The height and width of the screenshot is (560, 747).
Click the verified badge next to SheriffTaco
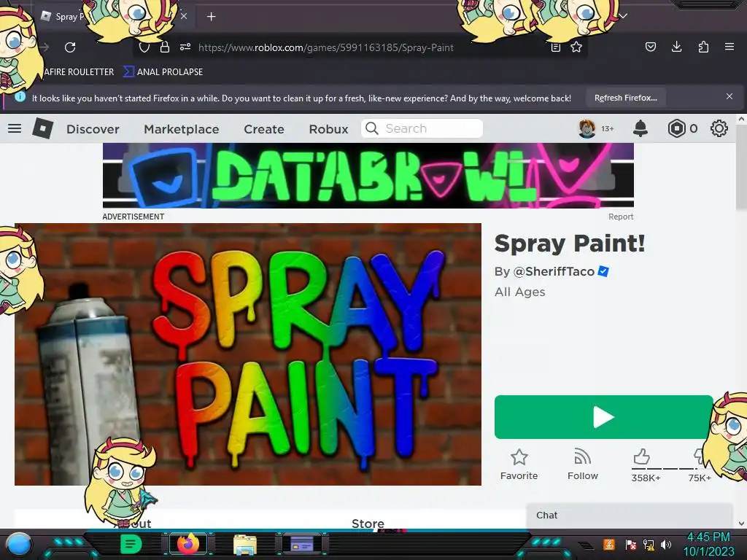click(x=603, y=271)
